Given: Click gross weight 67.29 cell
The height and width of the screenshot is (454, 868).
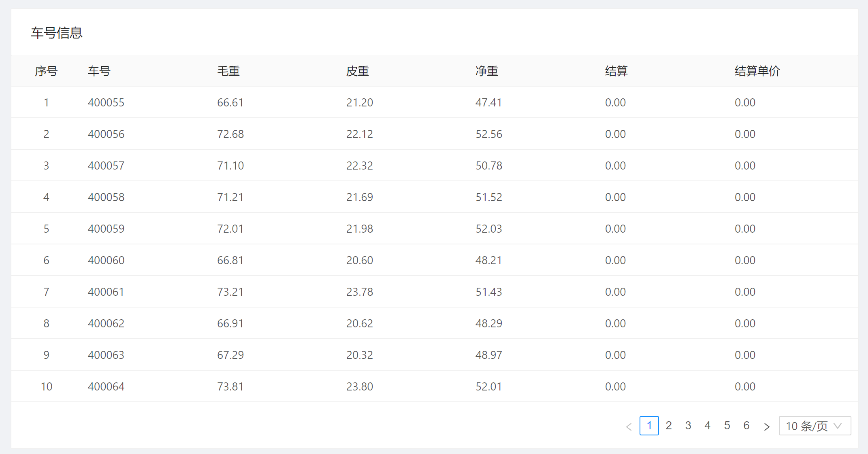Looking at the screenshot, I should [230, 355].
